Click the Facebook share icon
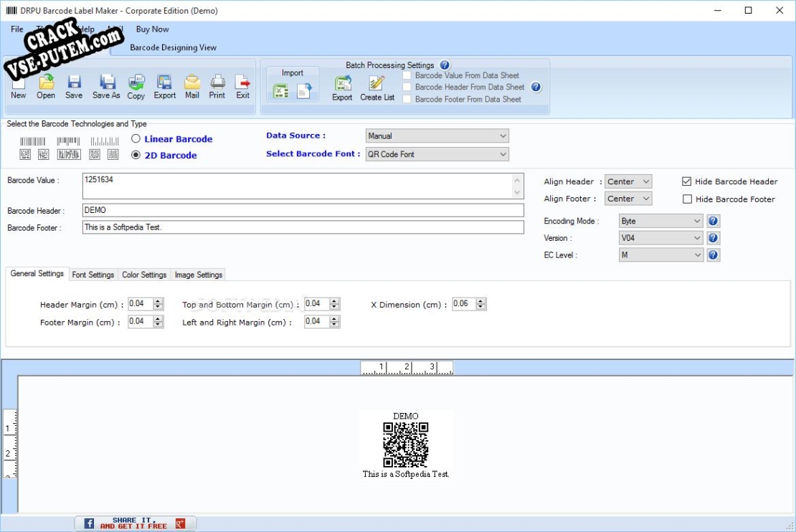 click(x=90, y=523)
